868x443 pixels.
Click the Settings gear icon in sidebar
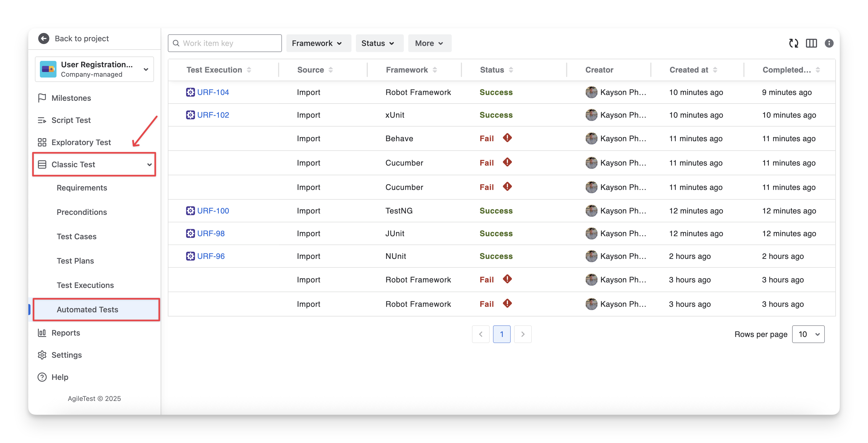[x=42, y=355]
